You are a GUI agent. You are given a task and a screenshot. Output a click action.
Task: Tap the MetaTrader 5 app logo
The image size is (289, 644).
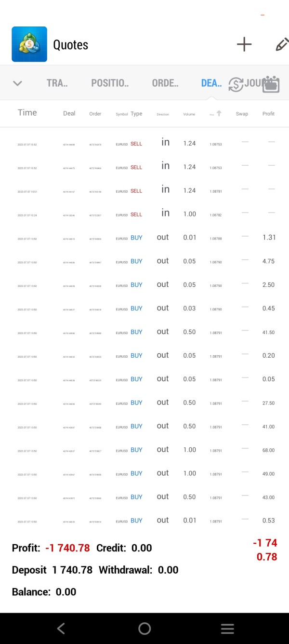pos(29,44)
